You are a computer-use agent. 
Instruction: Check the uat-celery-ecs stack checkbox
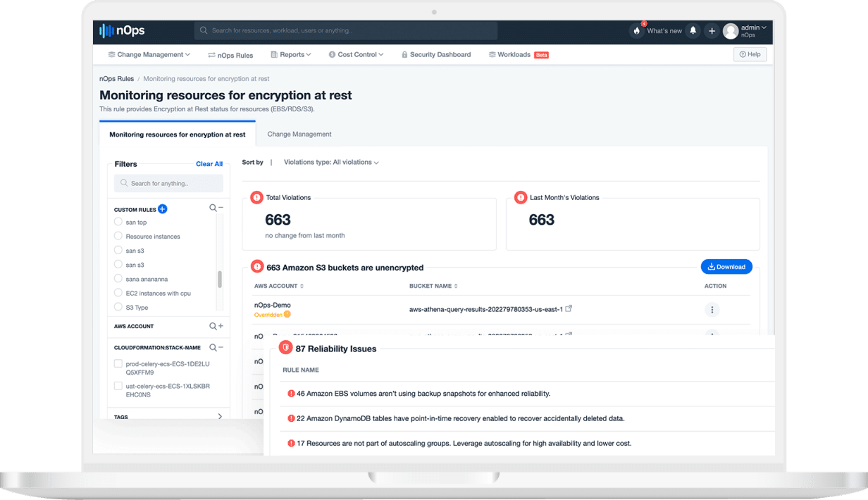coord(118,386)
